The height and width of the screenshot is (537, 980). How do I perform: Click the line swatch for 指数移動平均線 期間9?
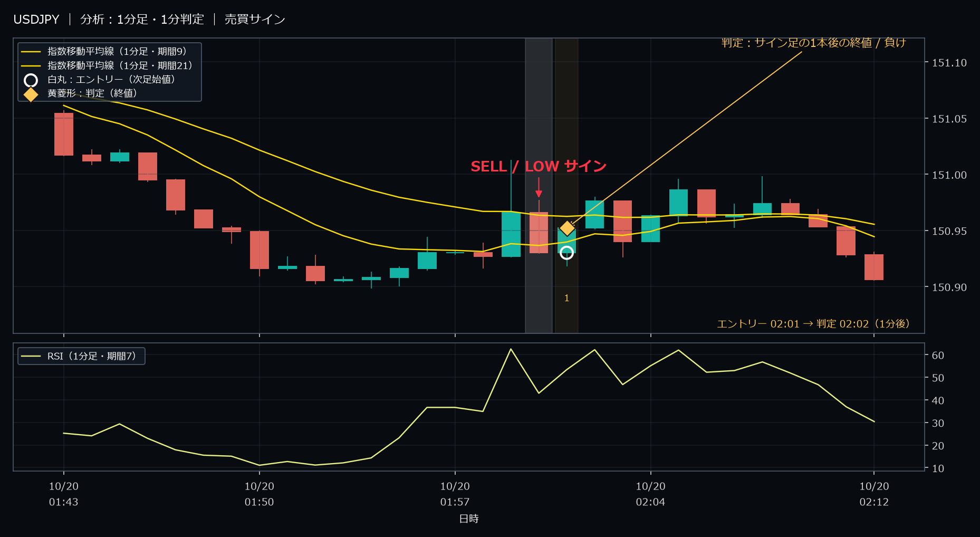(x=31, y=52)
